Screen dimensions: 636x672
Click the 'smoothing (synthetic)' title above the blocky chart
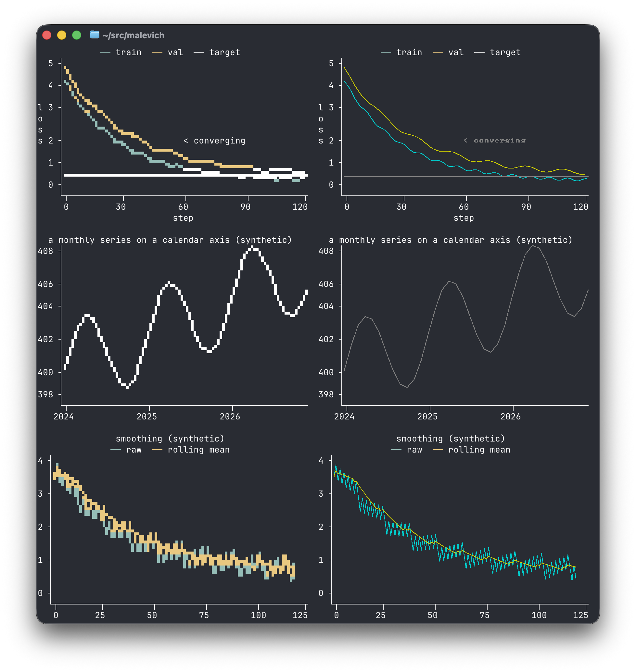pos(170,439)
